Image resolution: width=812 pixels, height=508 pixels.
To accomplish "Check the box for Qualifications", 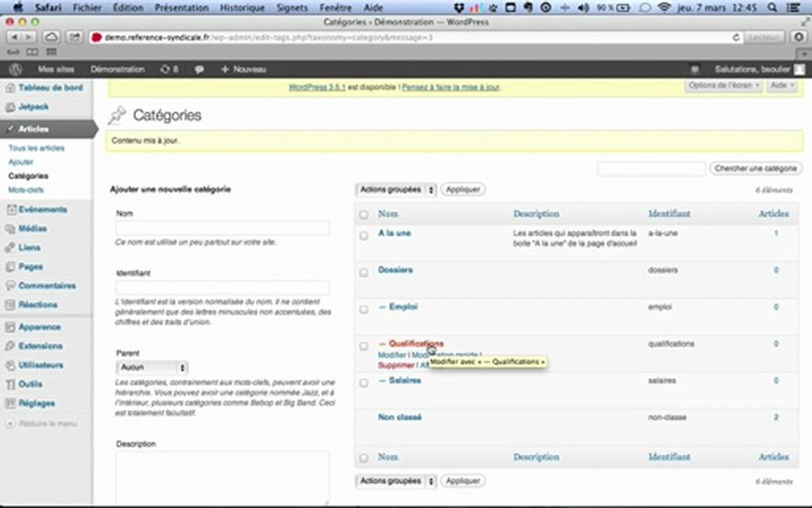I will click(x=364, y=346).
